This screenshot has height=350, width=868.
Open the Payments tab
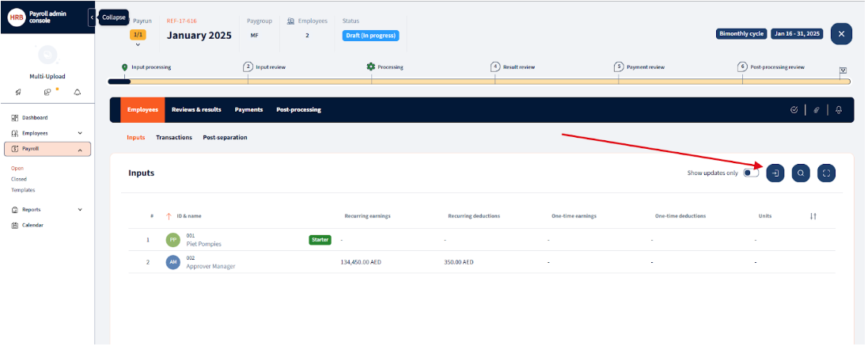pyautogui.click(x=248, y=110)
